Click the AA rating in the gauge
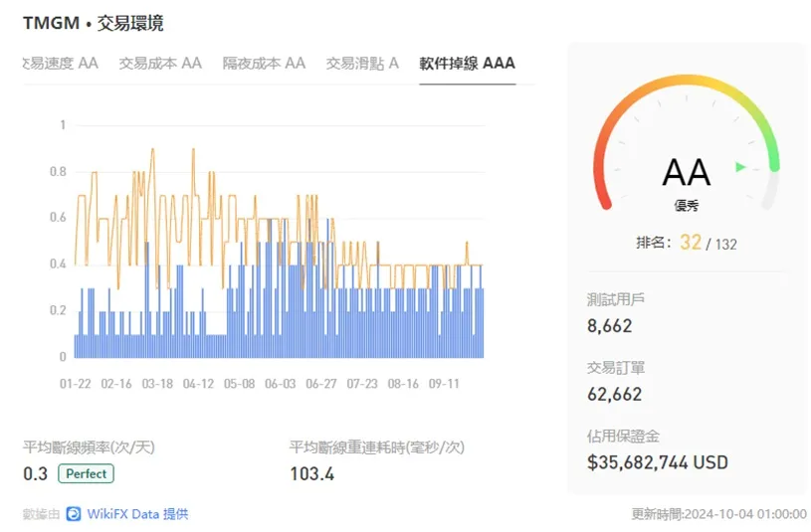The height and width of the screenshot is (532, 811). (687, 173)
